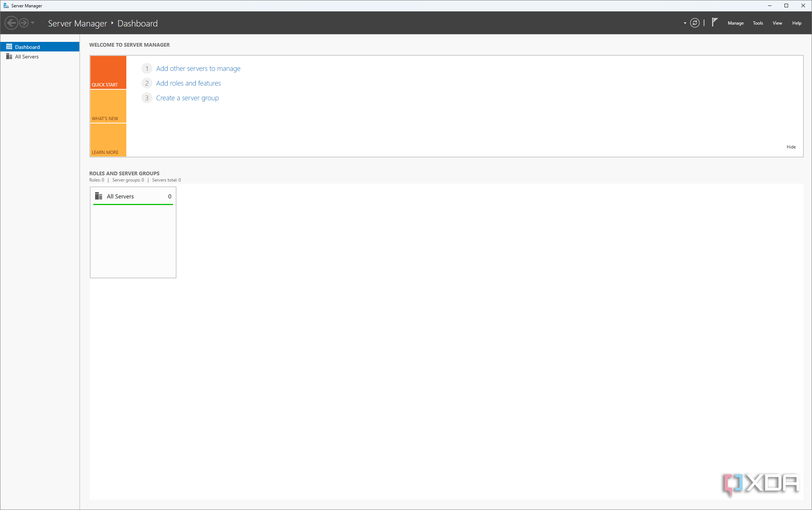The image size is (812, 510).
Task: Click Create a server group link
Action: coord(187,98)
